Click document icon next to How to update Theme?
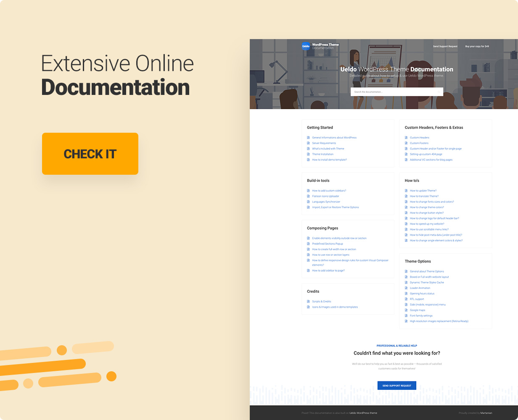 tap(406, 191)
